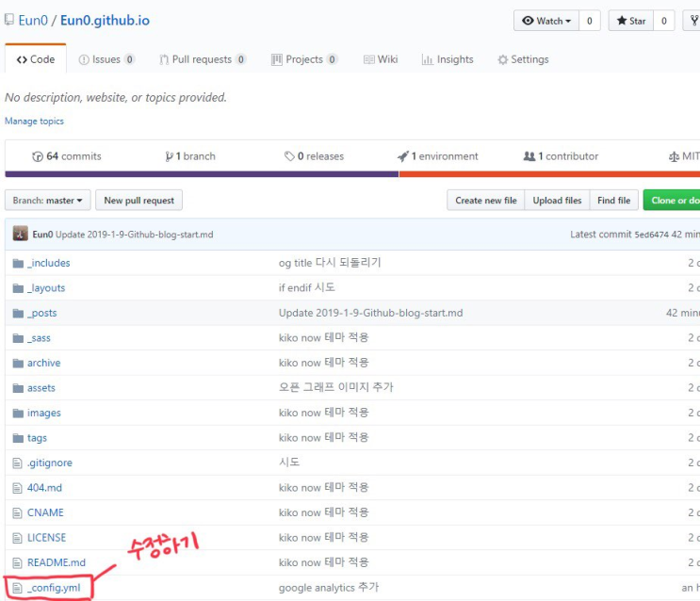Click the folder icon beside assets

click(x=18, y=388)
